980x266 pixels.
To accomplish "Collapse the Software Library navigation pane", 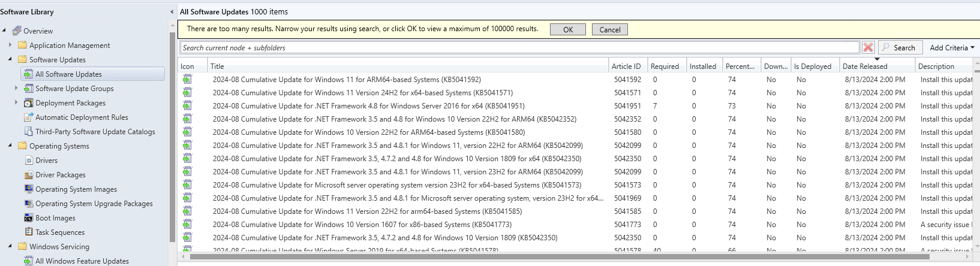I will (x=172, y=12).
